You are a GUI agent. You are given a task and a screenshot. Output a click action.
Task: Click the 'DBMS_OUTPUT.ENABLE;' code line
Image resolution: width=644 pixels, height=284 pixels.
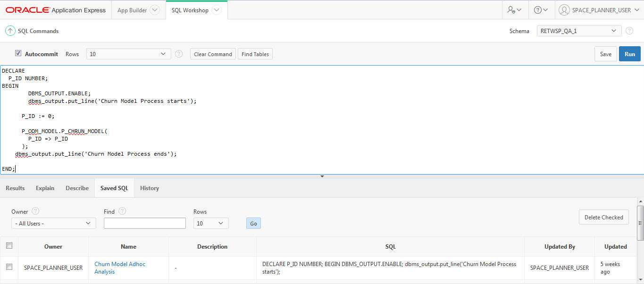[x=59, y=93]
